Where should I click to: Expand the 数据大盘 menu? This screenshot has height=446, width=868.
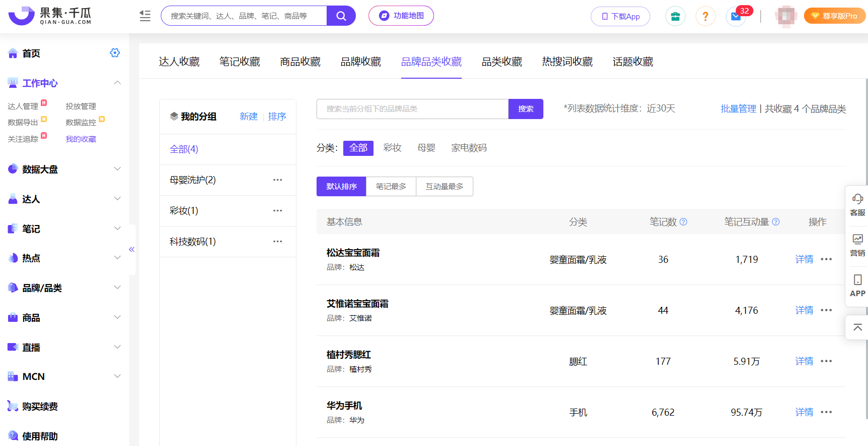[117, 169]
